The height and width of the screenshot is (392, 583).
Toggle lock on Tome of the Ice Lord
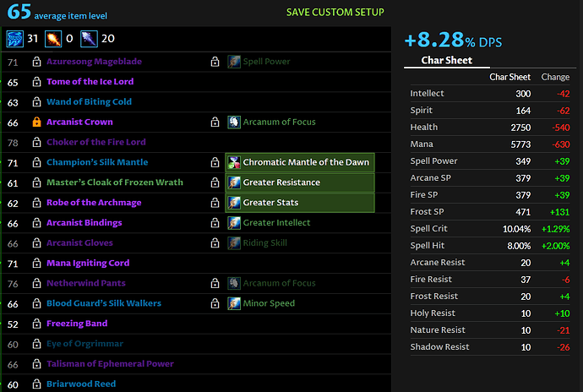coord(36,81)
